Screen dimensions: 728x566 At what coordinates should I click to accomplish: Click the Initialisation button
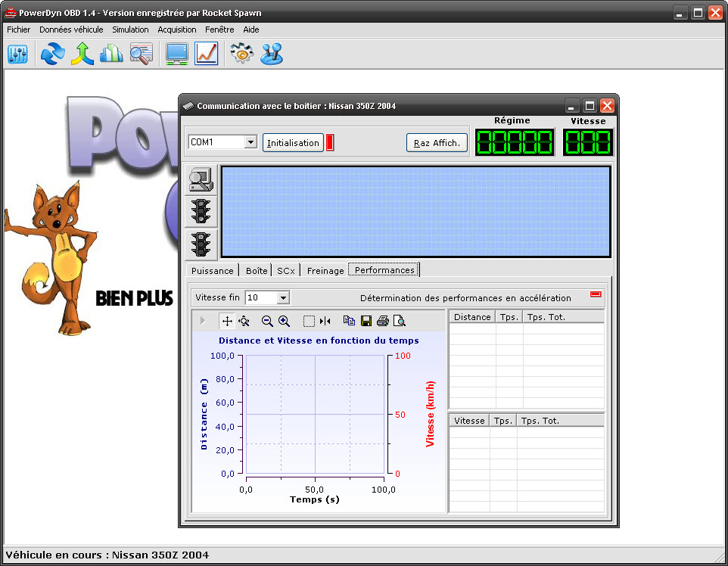[293, 143]
